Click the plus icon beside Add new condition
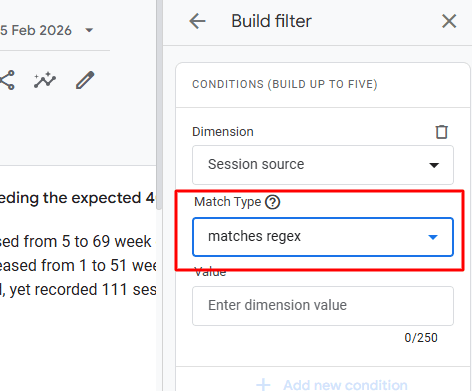This screenshot has height=391, width=472. point(263,385)
